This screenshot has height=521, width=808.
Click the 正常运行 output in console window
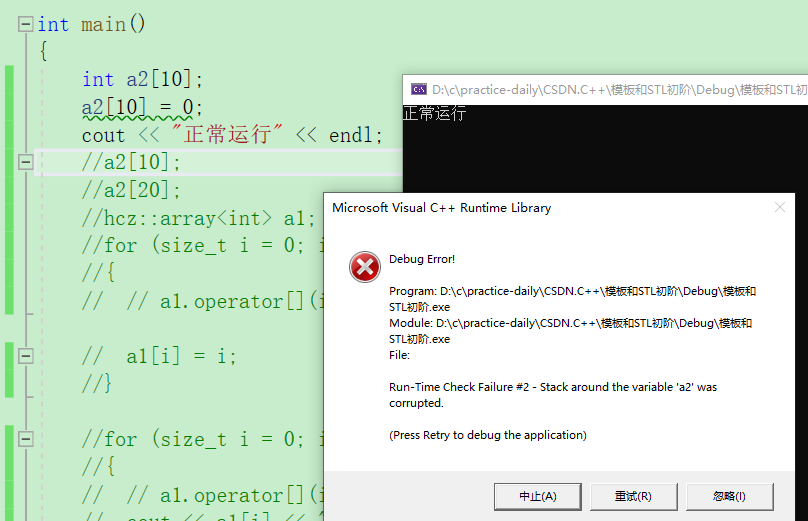(x=434, y=113)
